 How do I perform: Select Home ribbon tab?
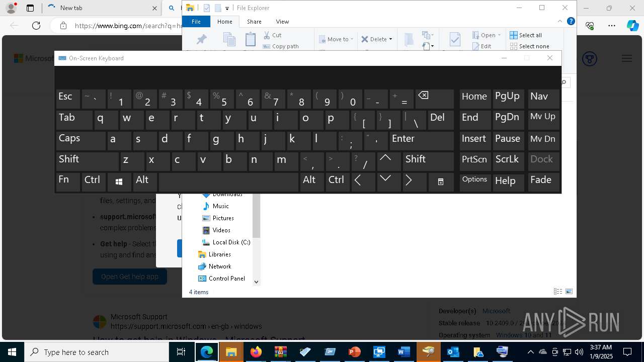(x=224, y=22)
